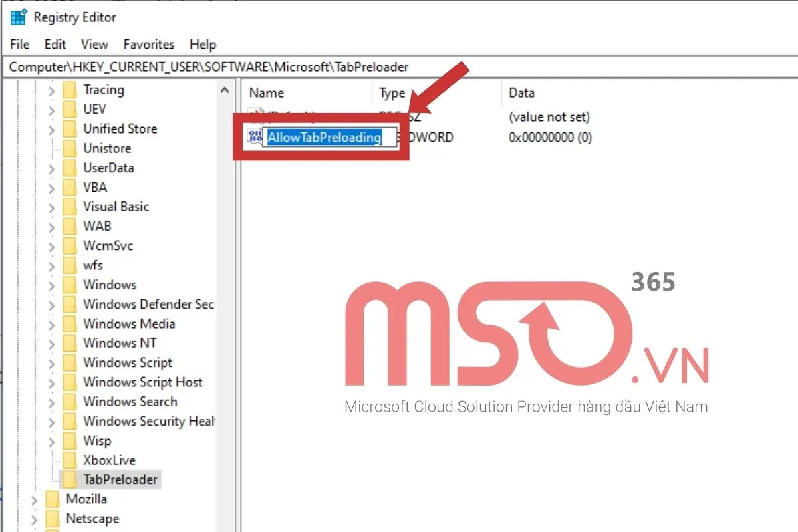
Task: Expand the Visual Basic key
Action: (53, 207)
